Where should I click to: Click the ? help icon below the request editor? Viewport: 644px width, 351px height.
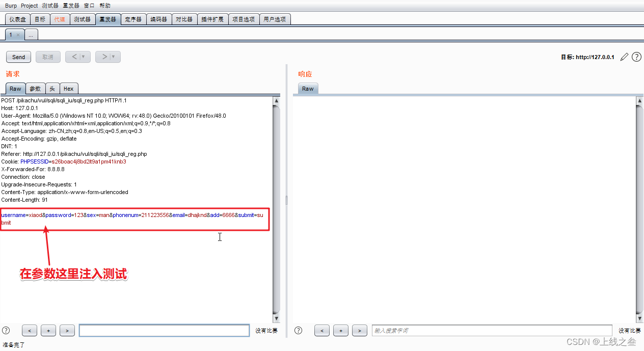[x=5, y=330]
